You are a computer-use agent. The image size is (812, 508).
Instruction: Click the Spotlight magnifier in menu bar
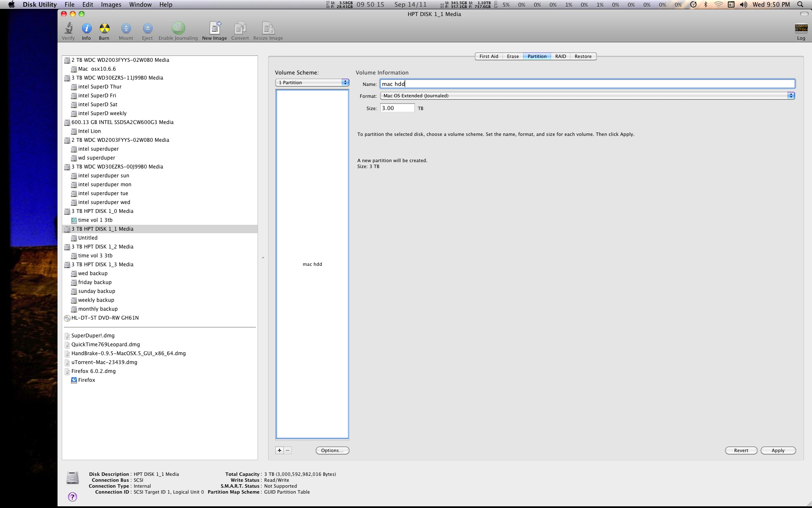click(800, 5)
